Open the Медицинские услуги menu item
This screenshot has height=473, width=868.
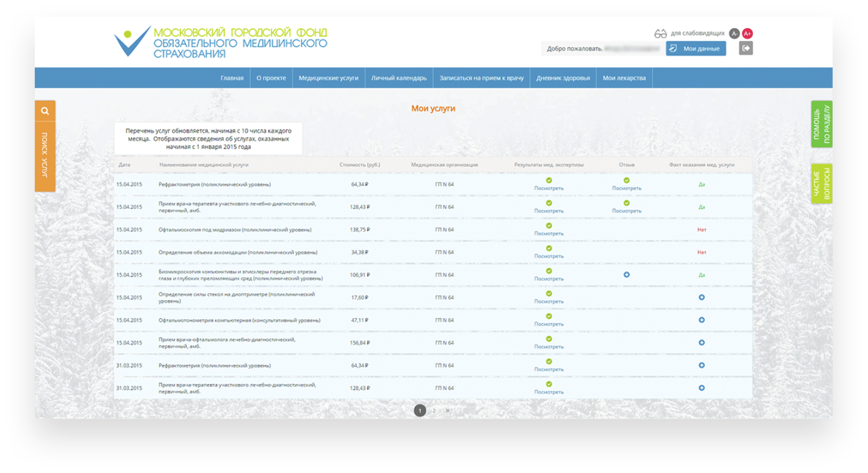pyautogui.click(x=328, y=78)
